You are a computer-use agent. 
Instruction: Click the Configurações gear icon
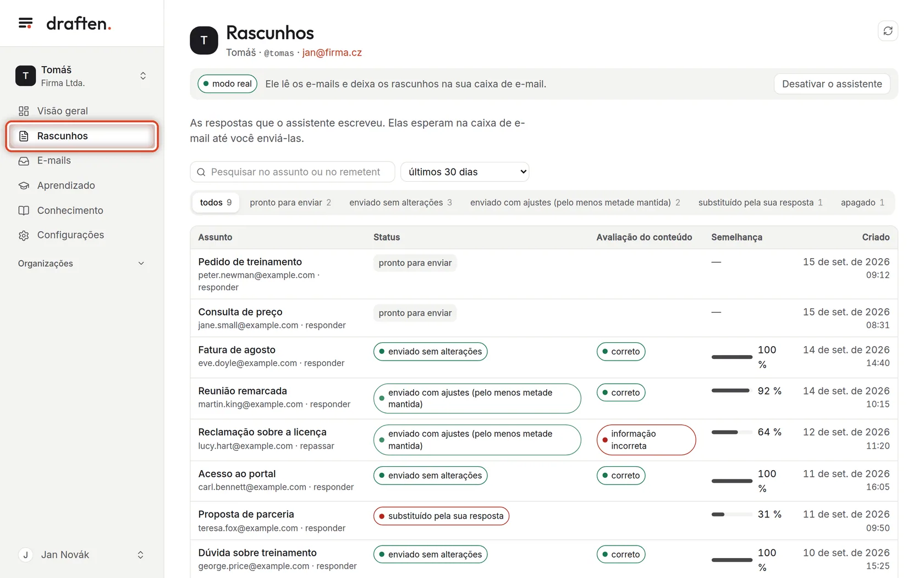point(24,235)
